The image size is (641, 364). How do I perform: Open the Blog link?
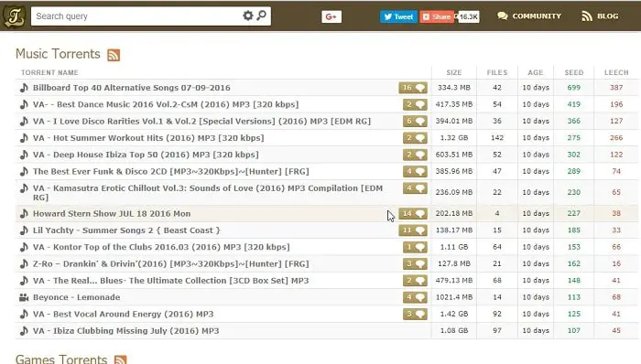click(600, 16)
